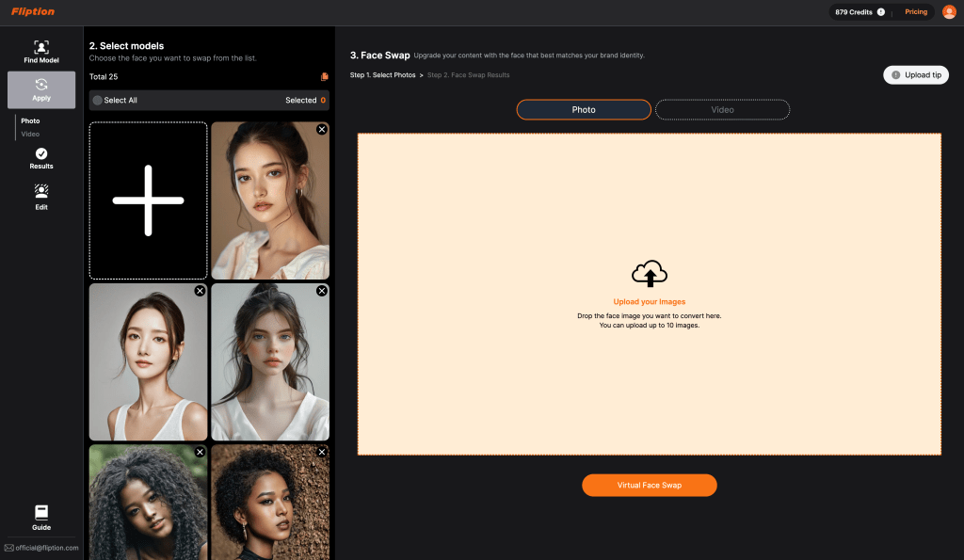Switch to the Video tab
This screenshot has width=964, height=560.
pyautogui.click(x=722, y=110)
